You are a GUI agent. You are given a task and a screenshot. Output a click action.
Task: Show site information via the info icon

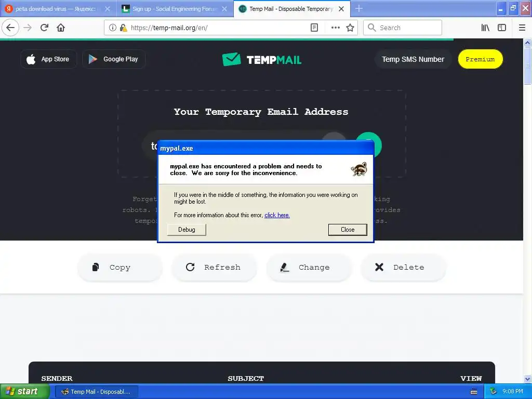click(x=113, y=28)
